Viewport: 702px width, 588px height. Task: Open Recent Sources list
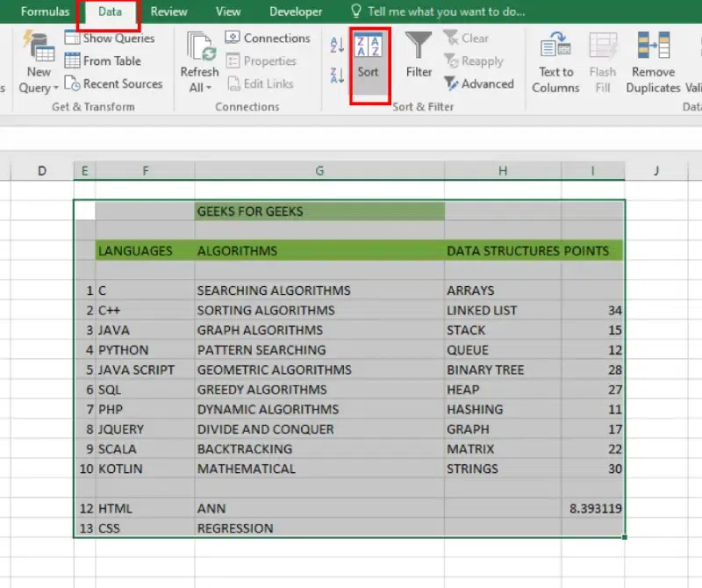point(113,83)
